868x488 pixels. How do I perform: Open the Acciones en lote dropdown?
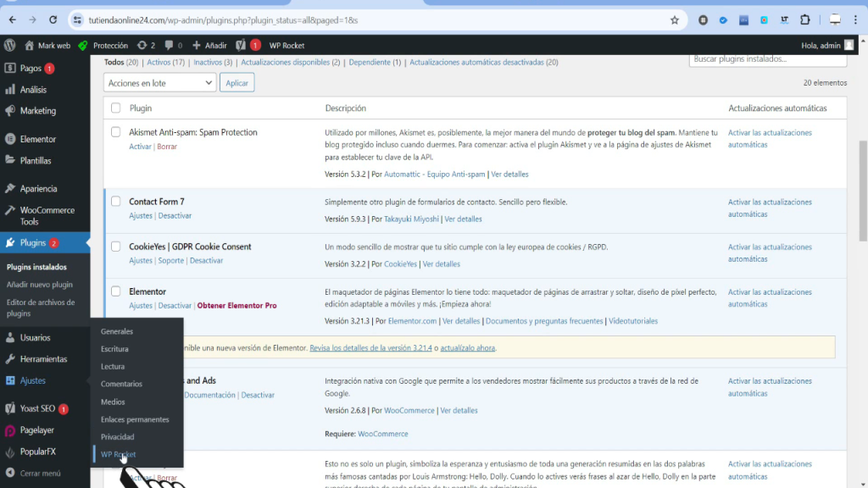[x=160, y=83]
